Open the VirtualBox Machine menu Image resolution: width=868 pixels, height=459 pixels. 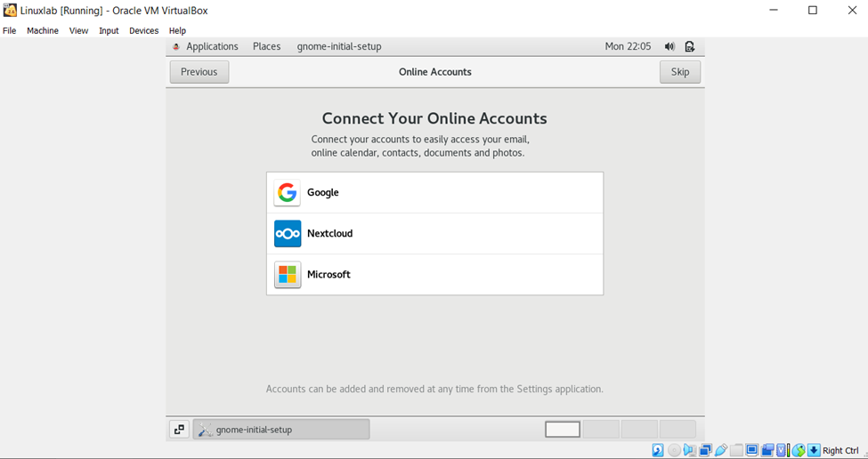(43, 31)
